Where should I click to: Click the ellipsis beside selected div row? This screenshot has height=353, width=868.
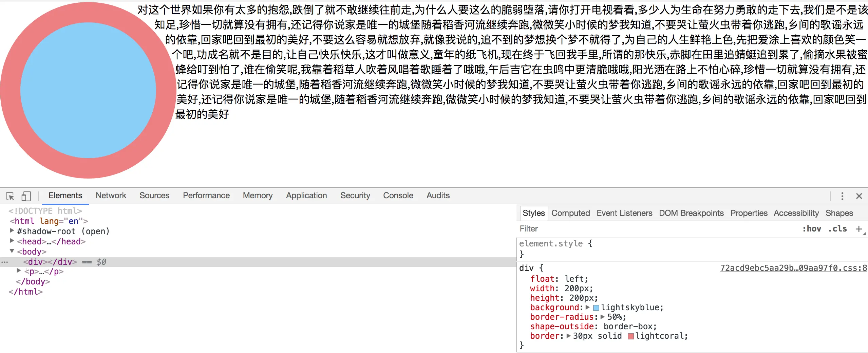click(x=4, y=262)
